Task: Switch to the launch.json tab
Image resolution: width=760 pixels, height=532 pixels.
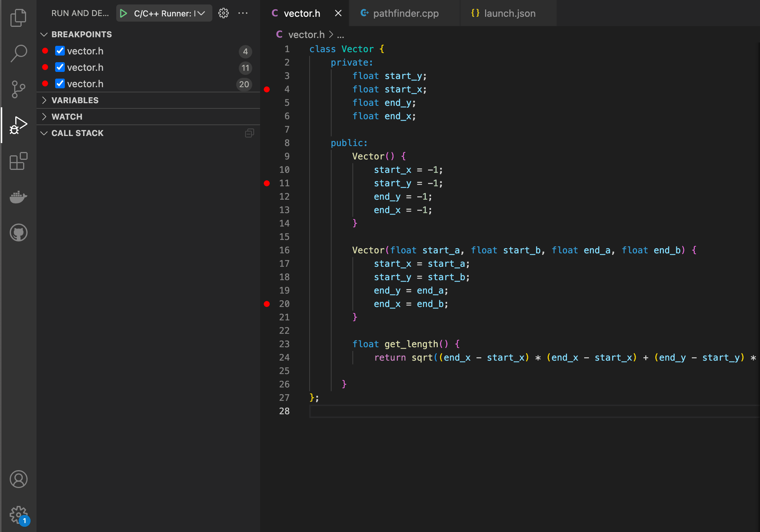Action: point(509,13)
